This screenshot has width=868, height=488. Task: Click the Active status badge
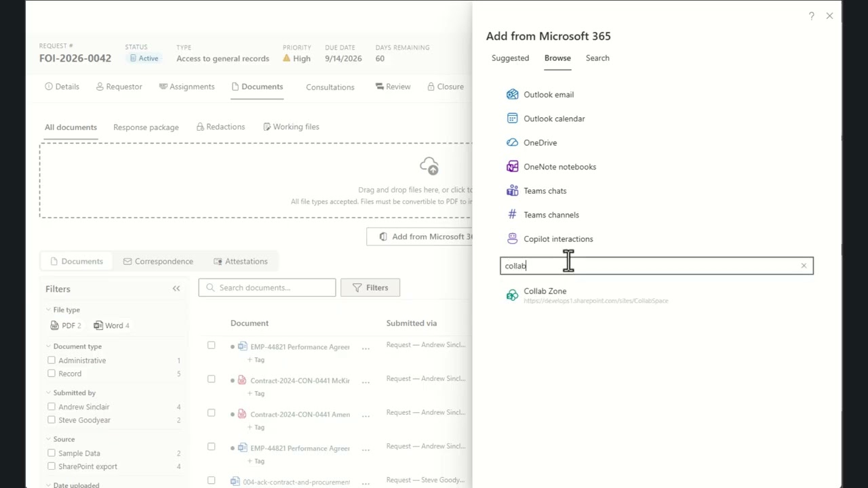click(x=144, y=58)
